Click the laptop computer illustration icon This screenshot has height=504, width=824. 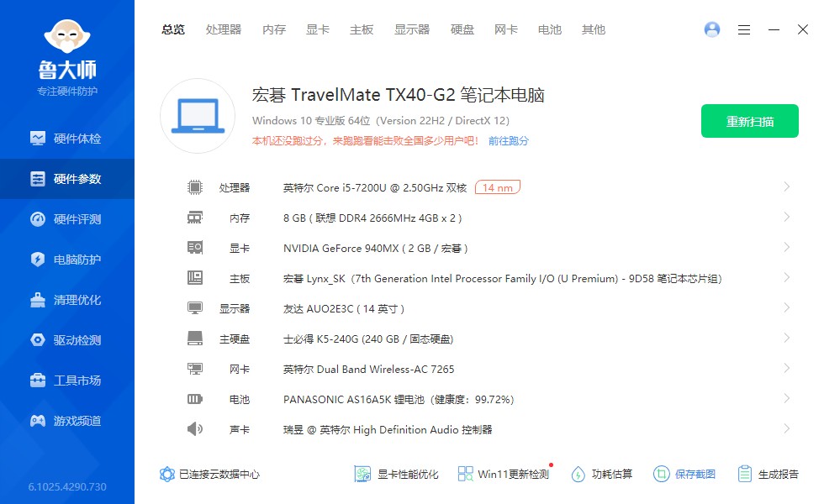click(198, 116)
